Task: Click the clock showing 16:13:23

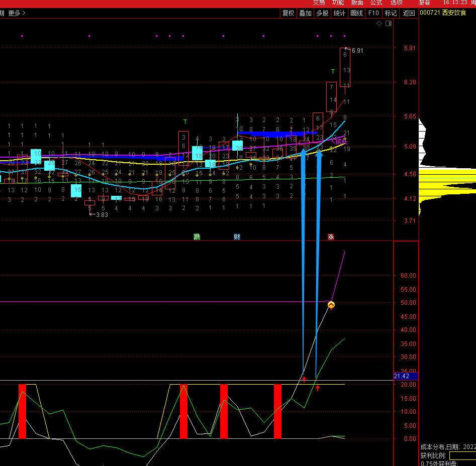Action: [x=455, y=3]
